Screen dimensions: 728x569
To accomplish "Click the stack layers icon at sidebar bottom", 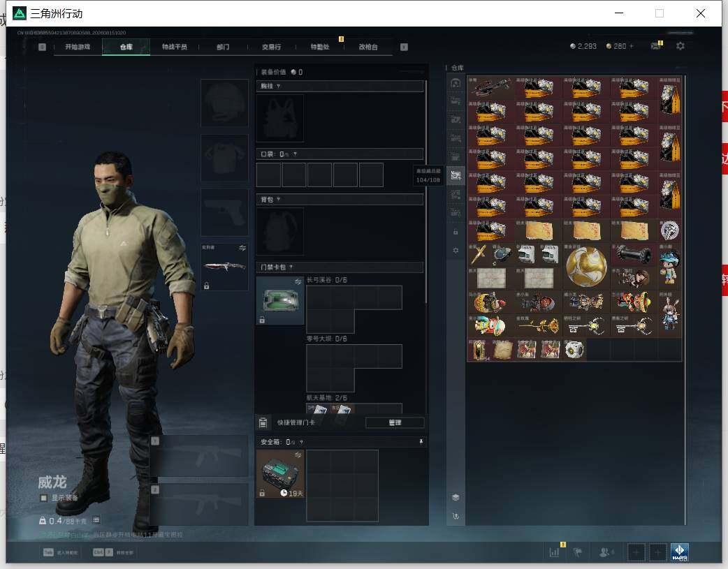I will (x=456, y=497).
